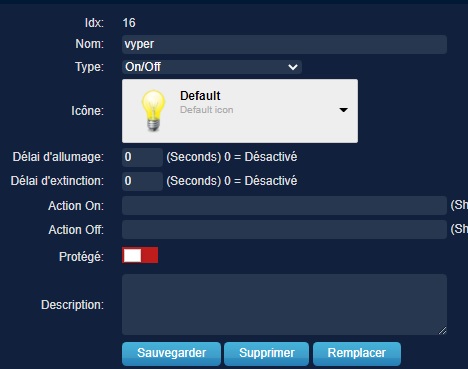Click the Délai d'allumage seconds field
This screenshot has width=468, height=369.
[142, 157]
